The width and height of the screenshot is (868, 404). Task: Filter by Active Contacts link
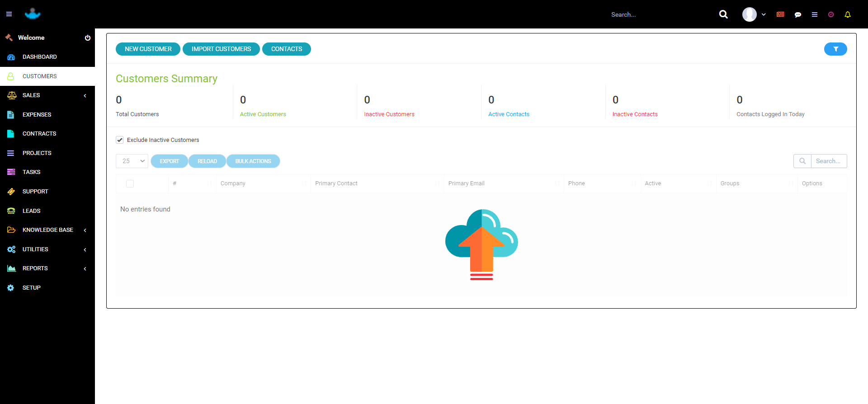coord(509,114)
